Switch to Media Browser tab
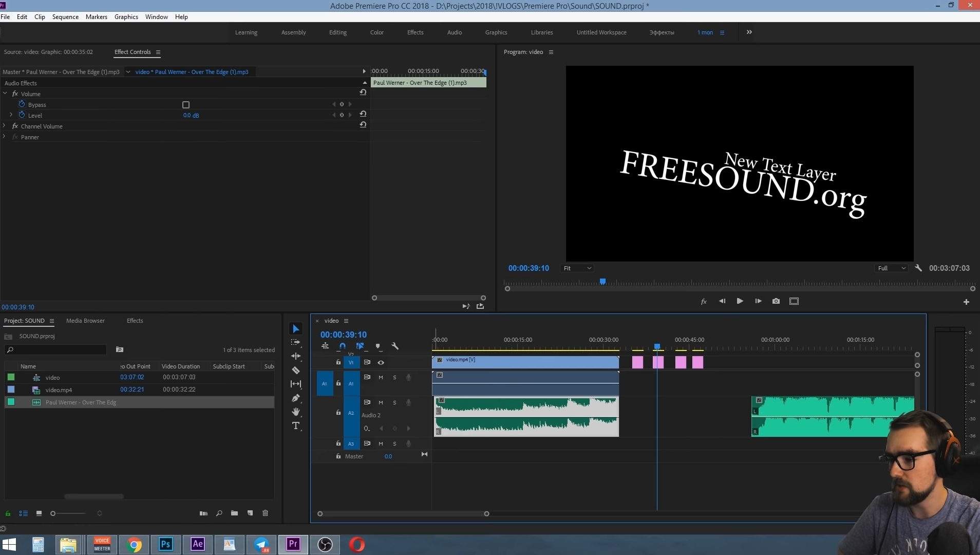 [85, 321]
